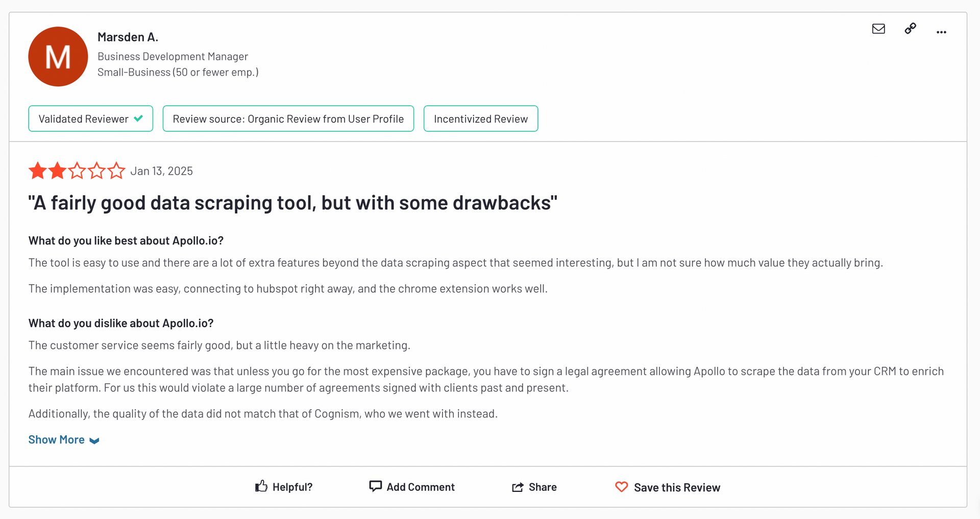This screenshot has width=980, height=519.
Task: Mark the review as Helpful
Action: (284, 487)
